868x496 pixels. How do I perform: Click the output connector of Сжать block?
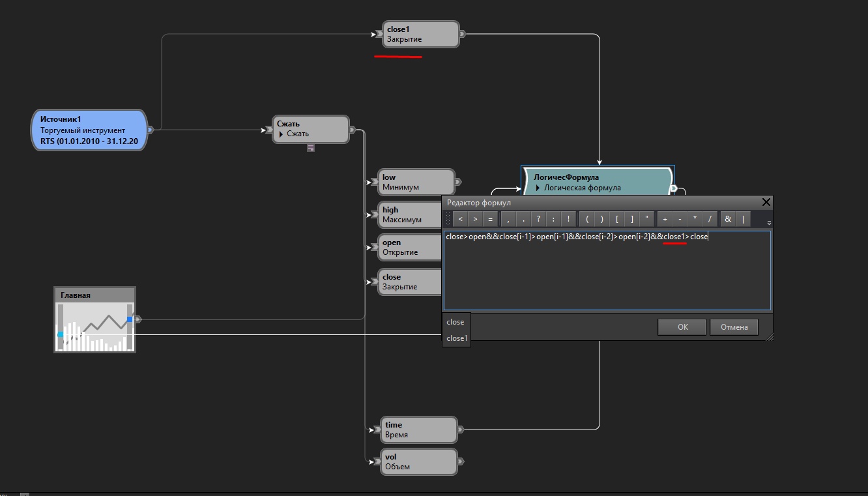(353, 130)
